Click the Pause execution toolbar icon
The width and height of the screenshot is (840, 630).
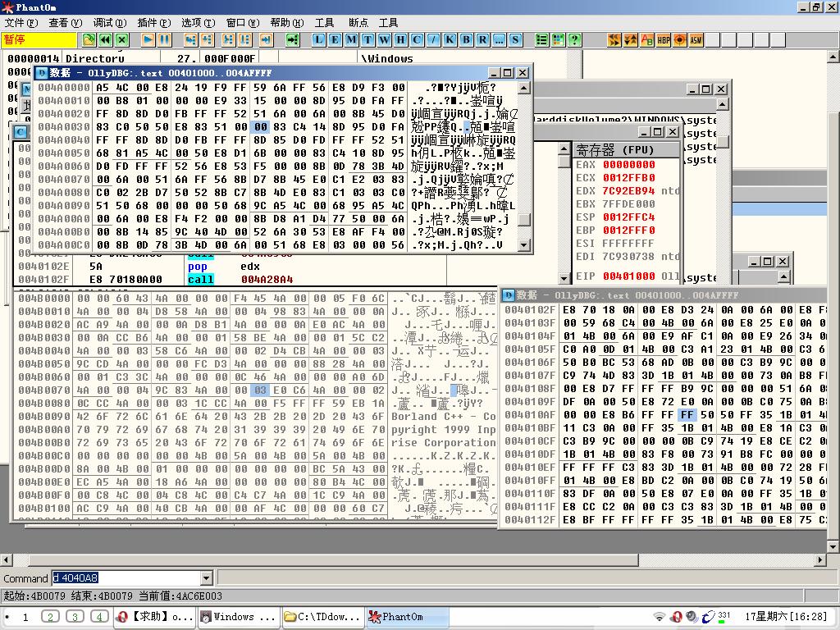164,39
